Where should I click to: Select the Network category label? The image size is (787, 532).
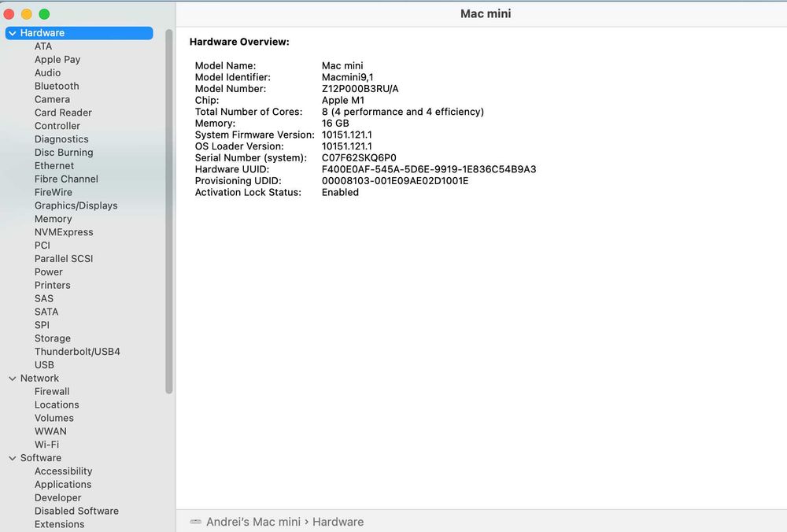tap(39, 379)
